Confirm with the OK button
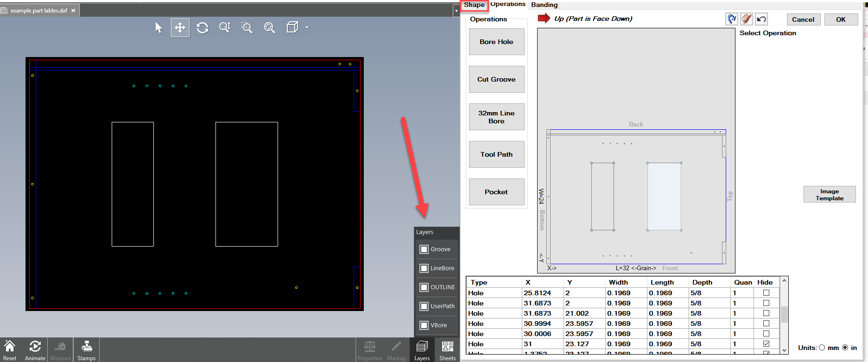 pos(841,19)
